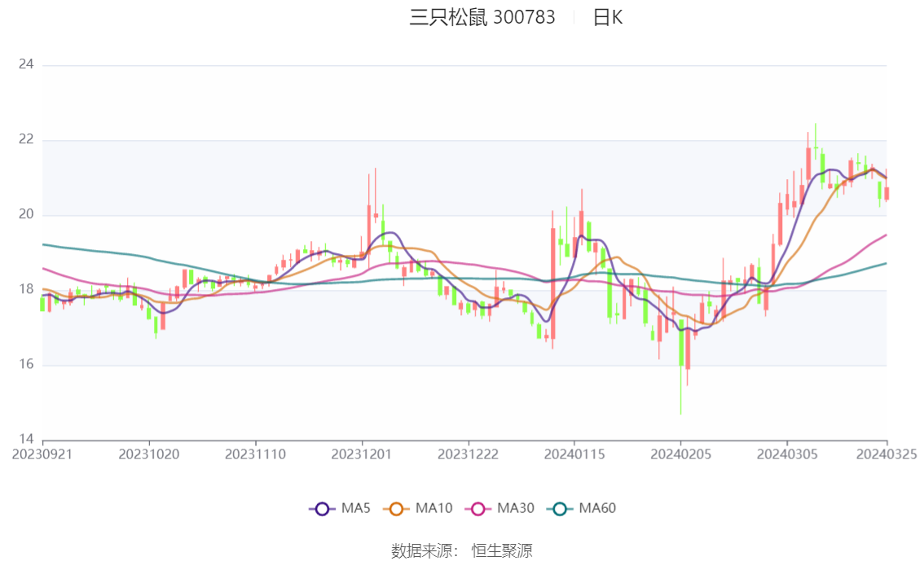Viewport: 924px width, 561px height.
Task: Hide the MA10 series via its label
Action: point(433,508)
